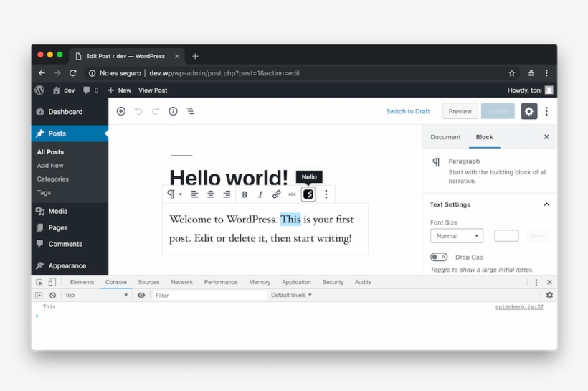Toggle the editor settings gear button
This screenshot has width=588, height=391.
[x=528, y=111]
